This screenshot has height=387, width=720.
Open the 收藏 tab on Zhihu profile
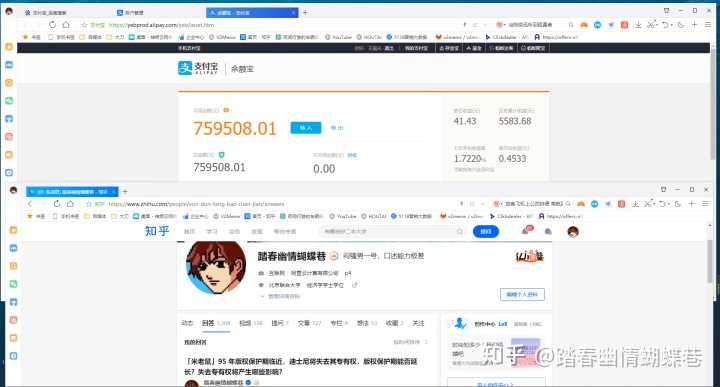tap(394, 323)
